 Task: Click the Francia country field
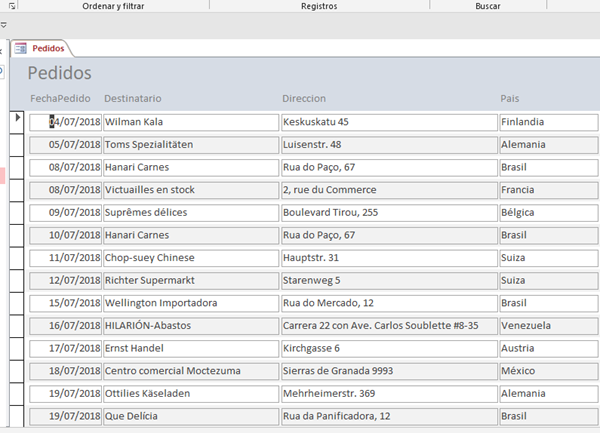pos(549,190)
